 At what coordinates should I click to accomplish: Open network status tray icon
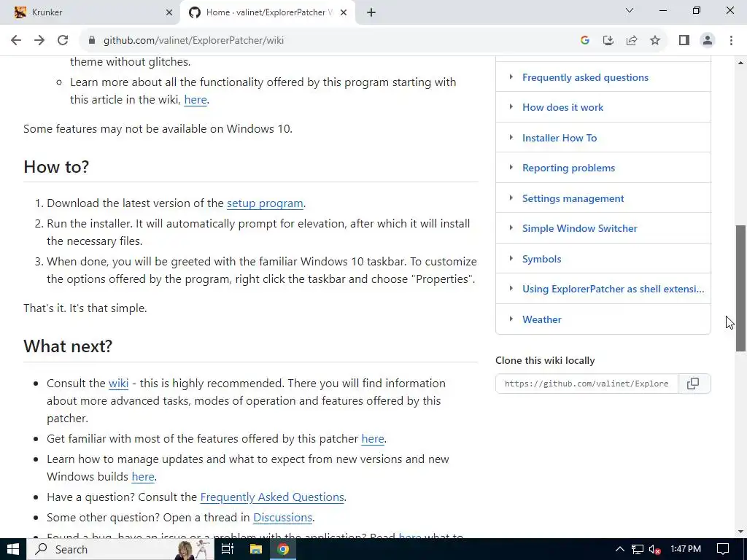[637, 550]
